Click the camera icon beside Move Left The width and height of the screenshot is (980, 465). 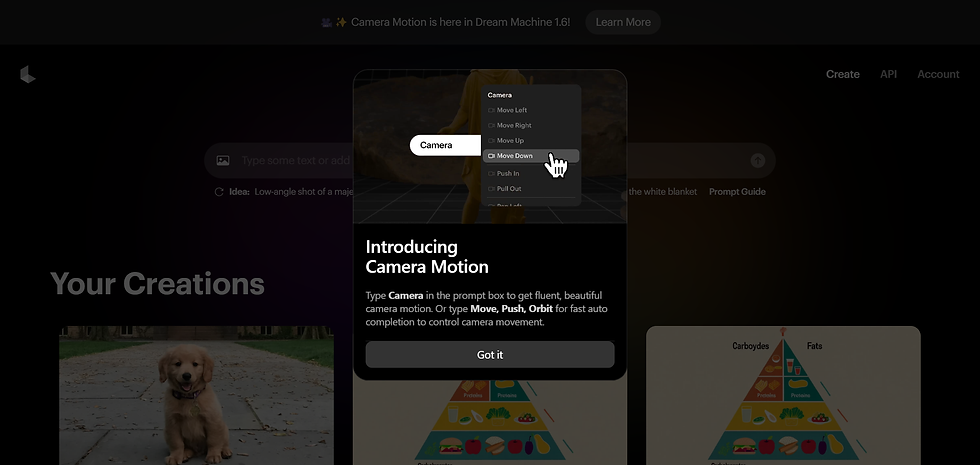tap(491, 110)
